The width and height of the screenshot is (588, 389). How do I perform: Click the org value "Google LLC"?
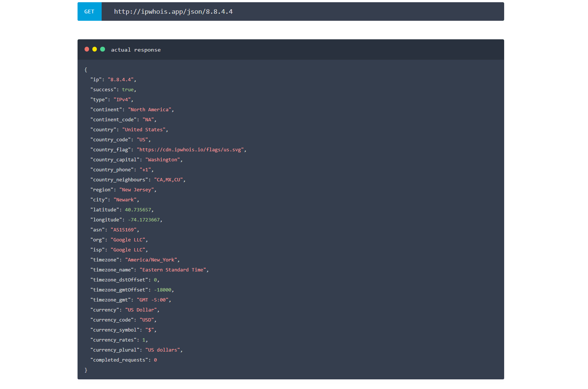click(128, 240)
